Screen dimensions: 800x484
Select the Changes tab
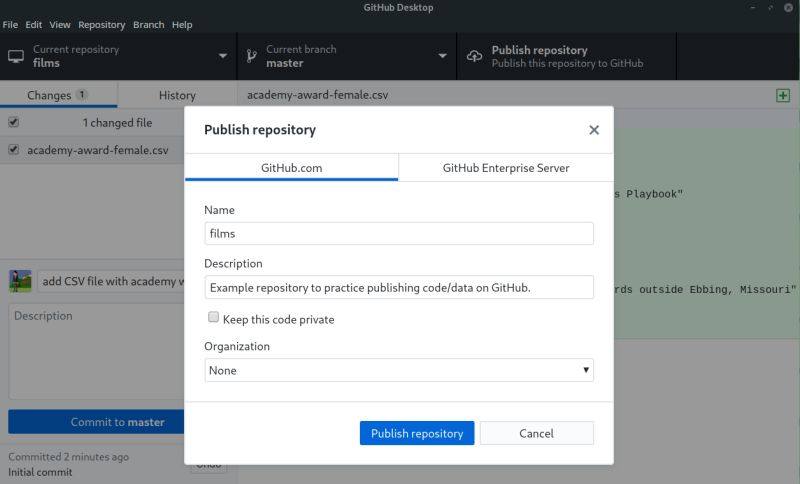(x=58, y=95)
